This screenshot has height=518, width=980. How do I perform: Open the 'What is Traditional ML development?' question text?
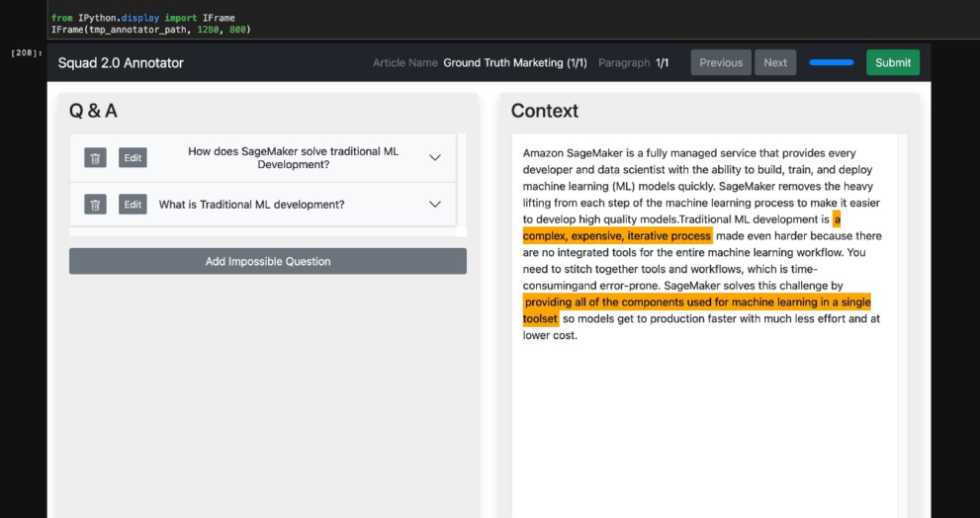point(251,205)
